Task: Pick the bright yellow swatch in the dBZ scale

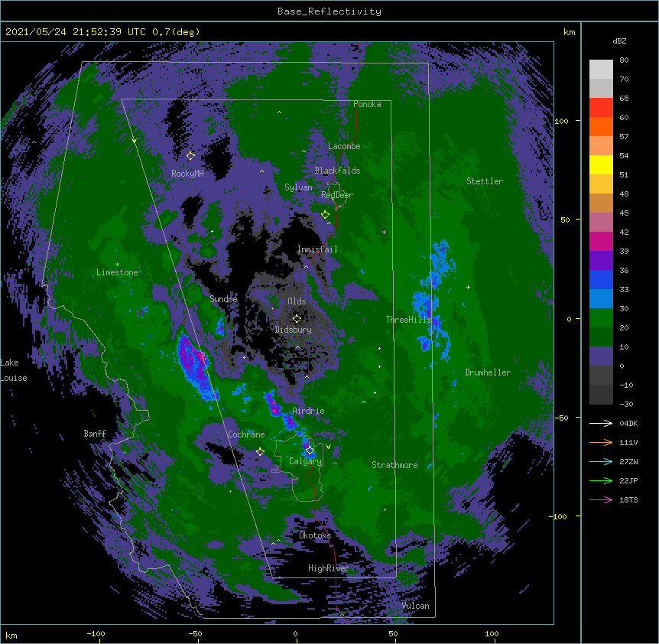Action: click(601, 164)
